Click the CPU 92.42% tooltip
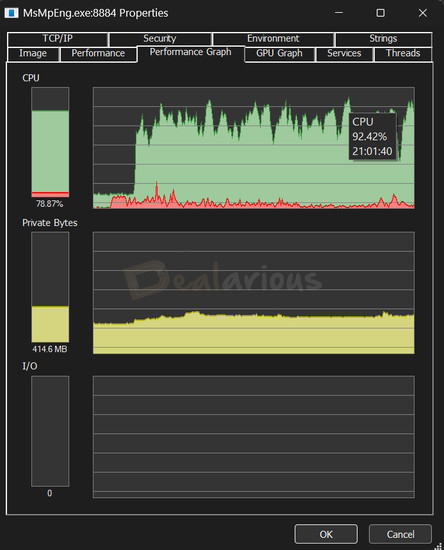Image resolution: width=444 pixels, height=550 pixels. click(372, 136)
